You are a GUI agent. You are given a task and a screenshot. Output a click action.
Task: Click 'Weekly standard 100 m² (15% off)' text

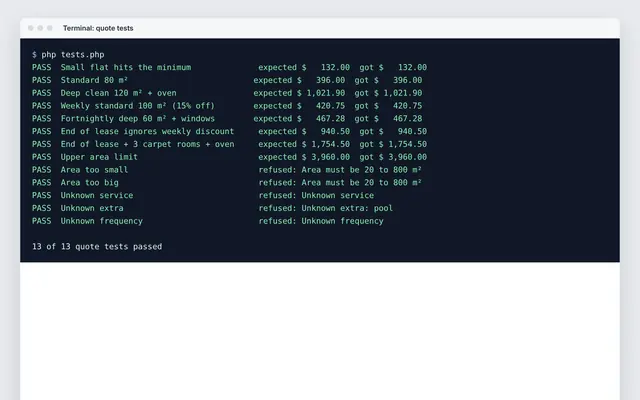pyautogui.click(x=138, y=106)
